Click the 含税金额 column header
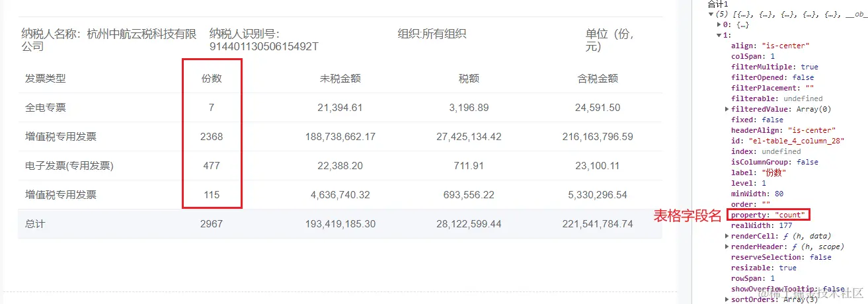 [x=598, y=78]
